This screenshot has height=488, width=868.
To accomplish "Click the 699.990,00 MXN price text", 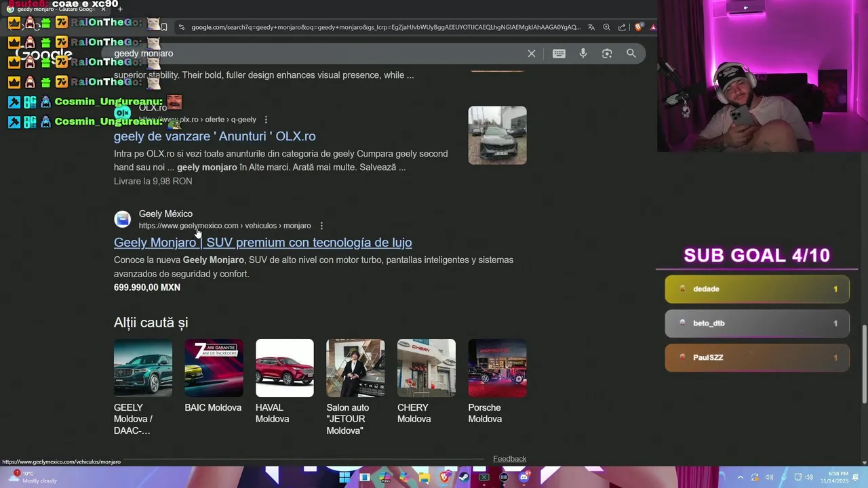I will (147, 287).
